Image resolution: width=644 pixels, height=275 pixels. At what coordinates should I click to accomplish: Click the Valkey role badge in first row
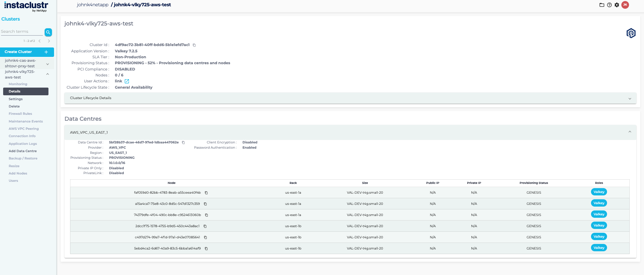tap(599, 192)
